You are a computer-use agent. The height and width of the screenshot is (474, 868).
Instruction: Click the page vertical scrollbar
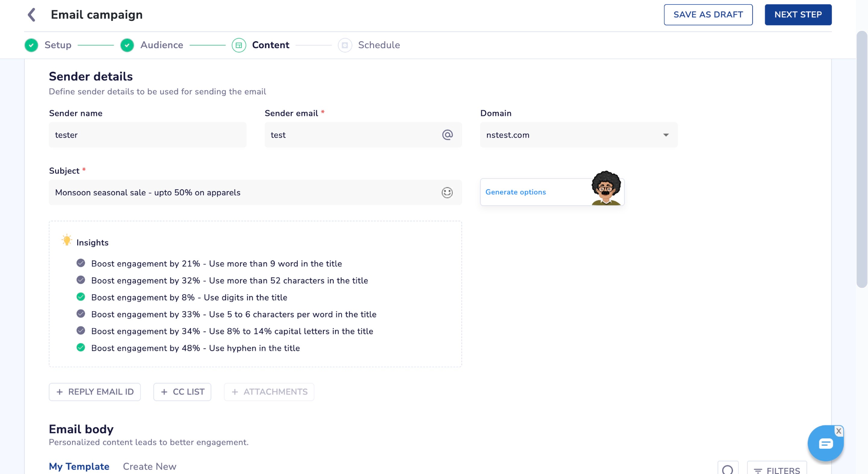coord(861,159)
